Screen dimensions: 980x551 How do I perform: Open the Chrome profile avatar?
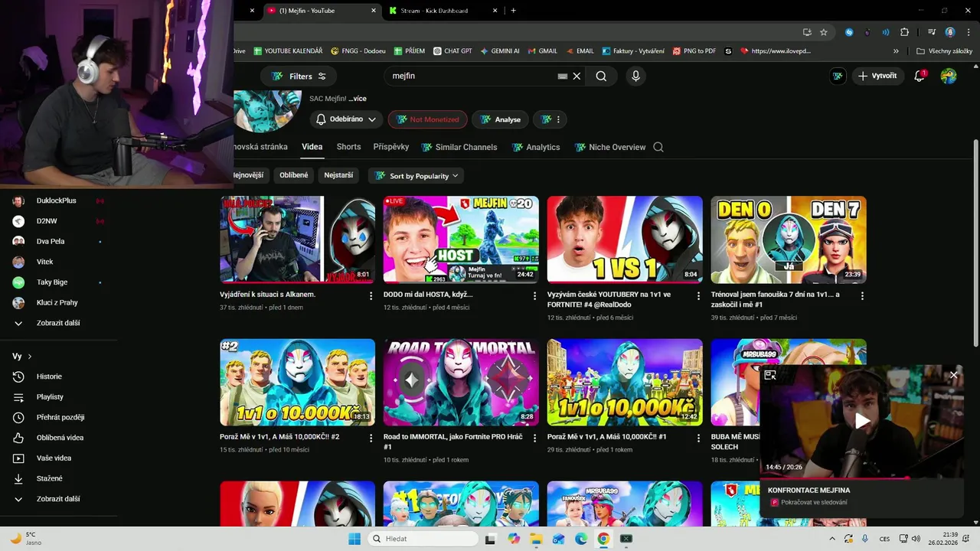(950, 32)
